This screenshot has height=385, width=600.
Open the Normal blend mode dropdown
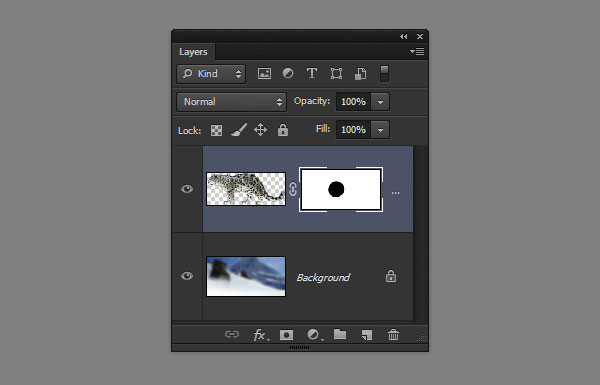pyautogui.click(x=231, y=102)
